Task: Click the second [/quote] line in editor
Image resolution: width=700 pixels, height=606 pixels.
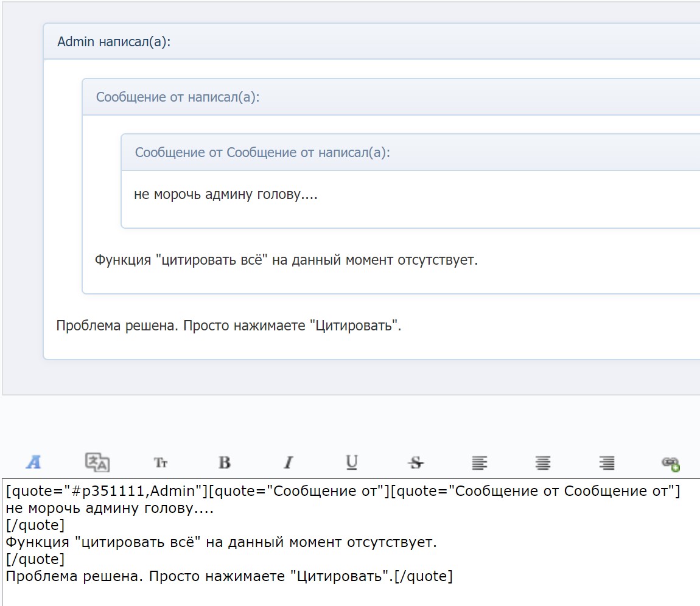Action: tap(35, 559)
